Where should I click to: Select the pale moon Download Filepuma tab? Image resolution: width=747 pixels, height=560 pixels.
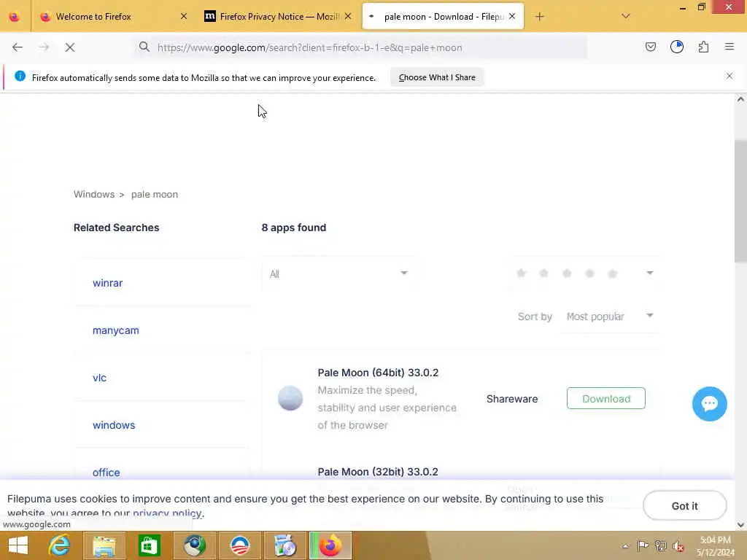(443, 17)
